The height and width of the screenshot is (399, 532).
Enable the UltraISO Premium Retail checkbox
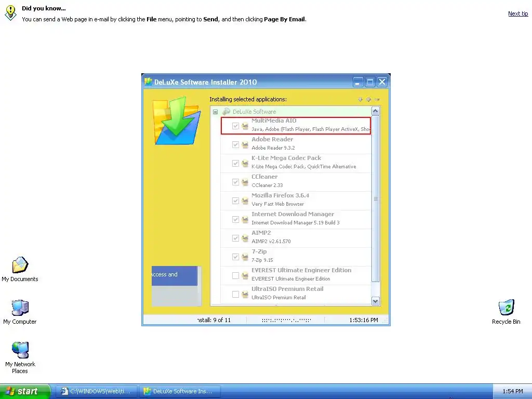pyautogui.click(x=235, y=294)
